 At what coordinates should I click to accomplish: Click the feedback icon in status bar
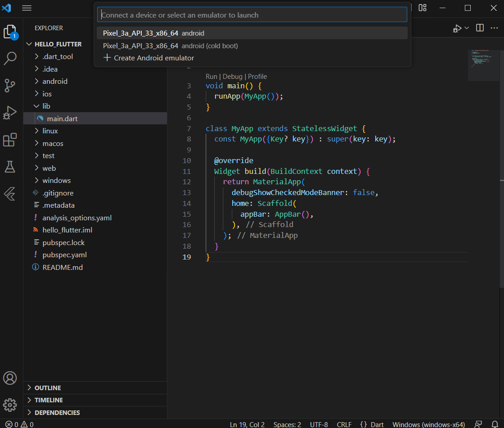pos(478,424)
